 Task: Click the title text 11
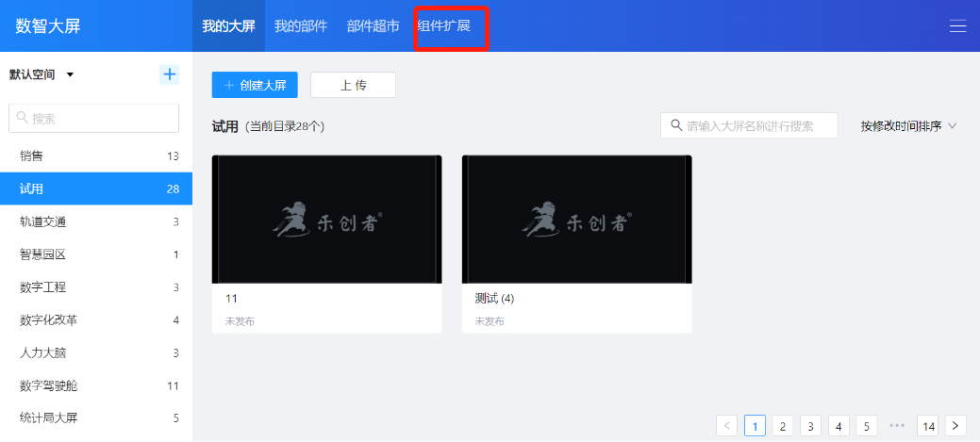231,299
